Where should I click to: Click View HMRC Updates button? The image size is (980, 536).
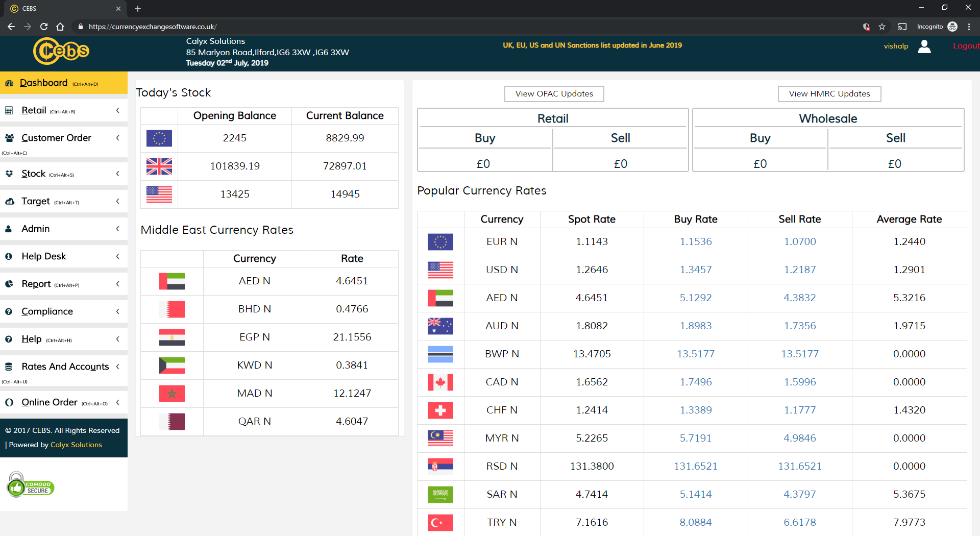[829, 94]
